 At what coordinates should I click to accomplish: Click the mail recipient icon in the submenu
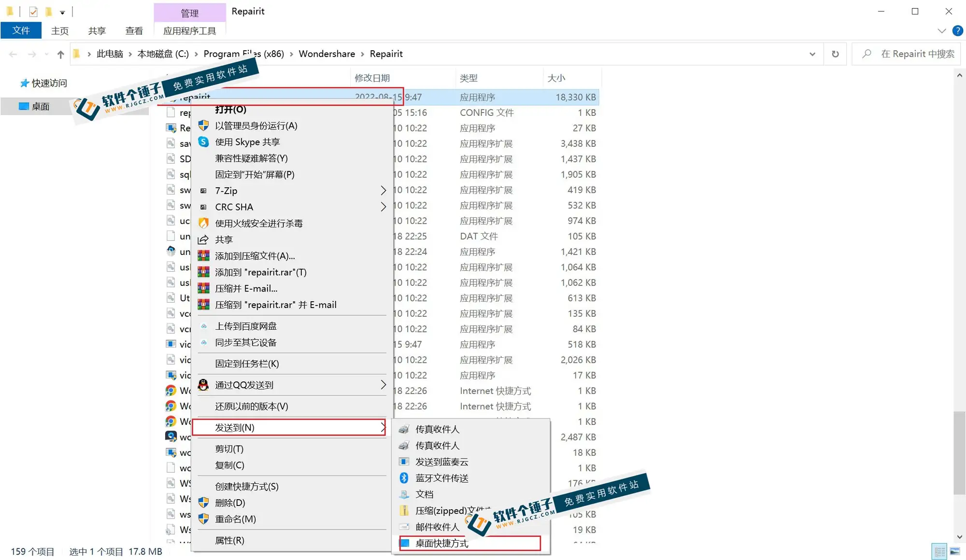point(404,527)
